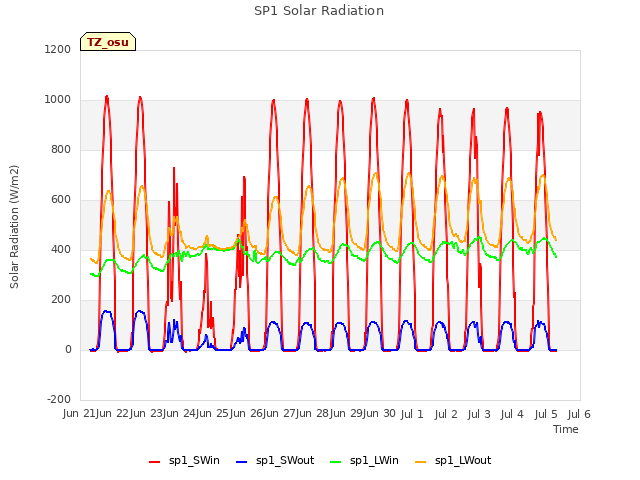
Task: Click the Jul 1 x-axis tick label
Action: (x=412, y=414)
